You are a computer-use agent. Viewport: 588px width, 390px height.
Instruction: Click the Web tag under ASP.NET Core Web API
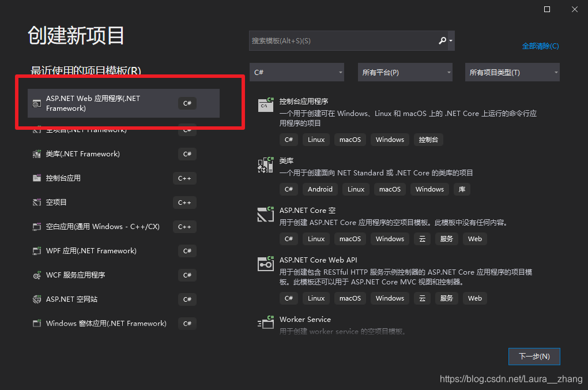coord(475,298)
